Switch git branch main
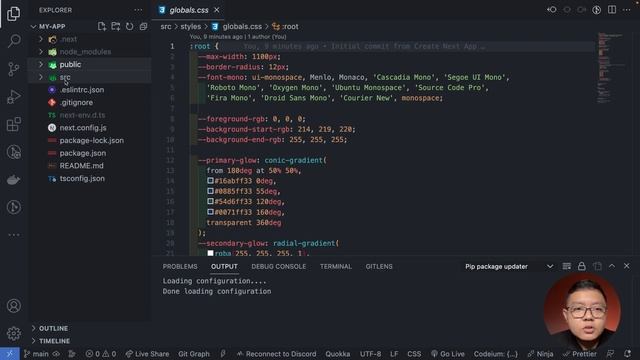The image size is (640, 360). 36,354
